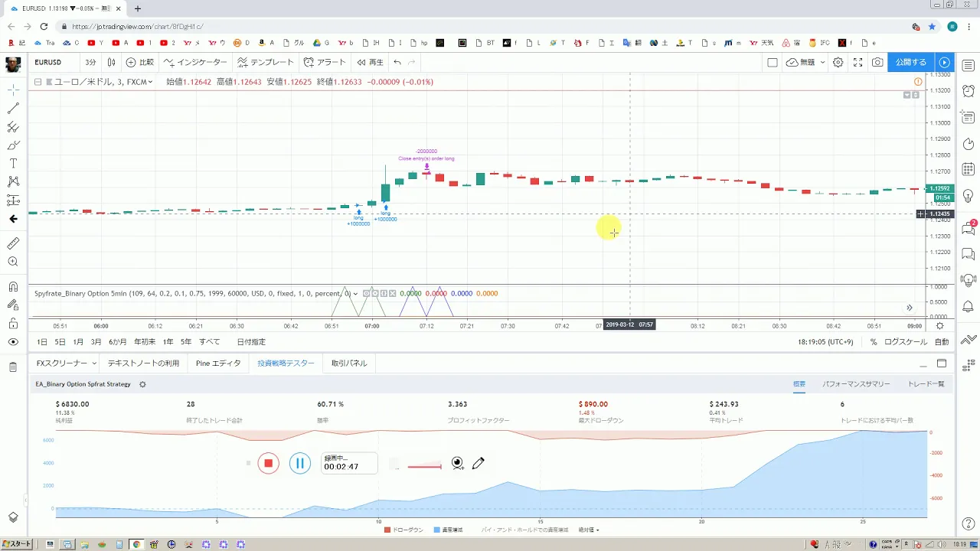Open the pitchfork tool group
Screen dimensions: 980x551
coord(13,127)
